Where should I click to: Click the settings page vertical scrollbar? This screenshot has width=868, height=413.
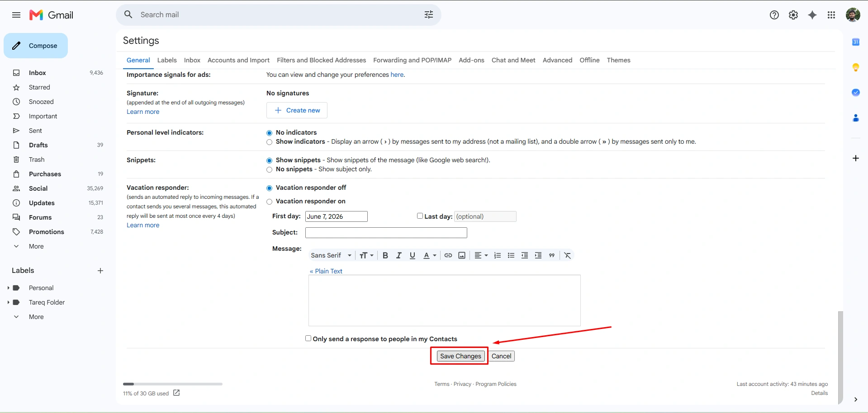840,357
